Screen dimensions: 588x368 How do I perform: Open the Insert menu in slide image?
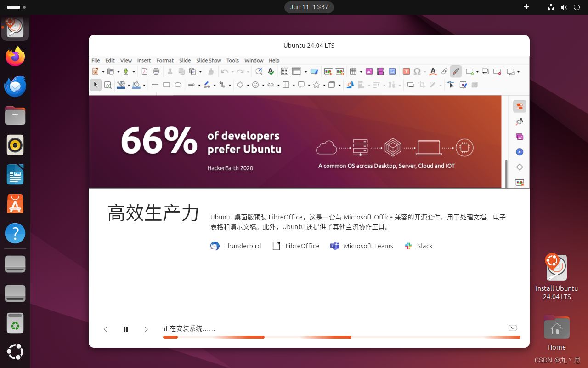coord(144,60)
